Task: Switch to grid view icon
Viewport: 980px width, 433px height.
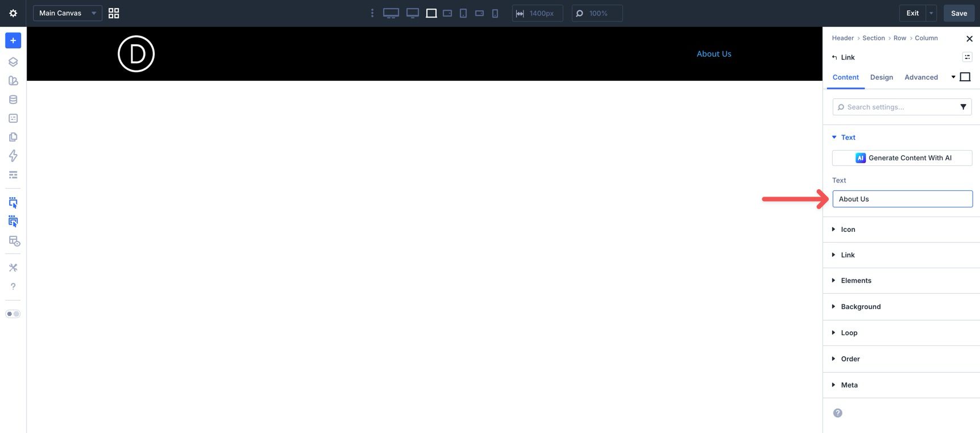Action: [114, 13]
